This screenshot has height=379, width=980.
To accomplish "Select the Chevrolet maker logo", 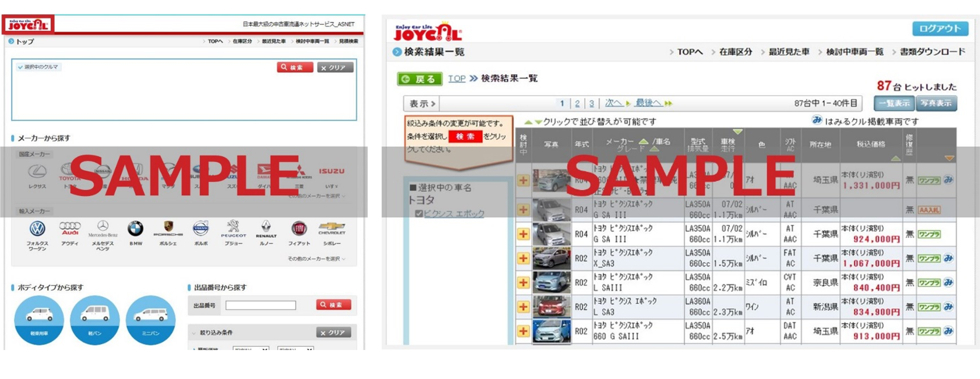I will click(332, 228).
